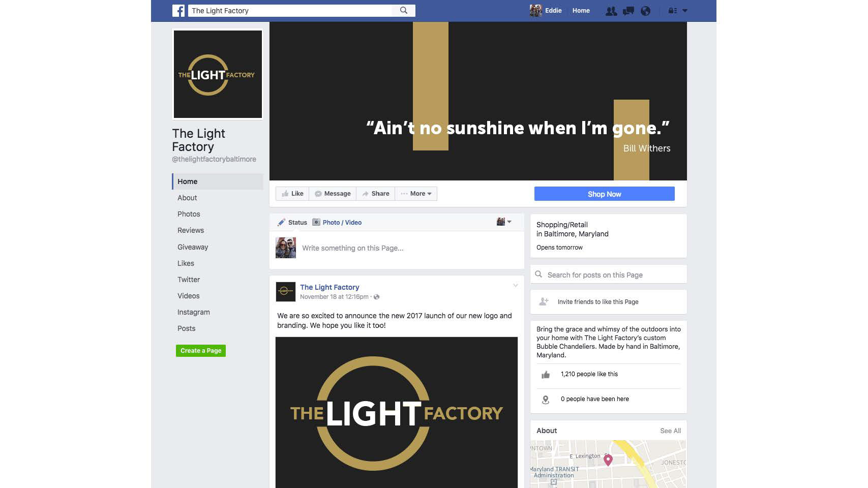868x488 pixels.
Task: Open the new logo post image
Action: [397, 412]
